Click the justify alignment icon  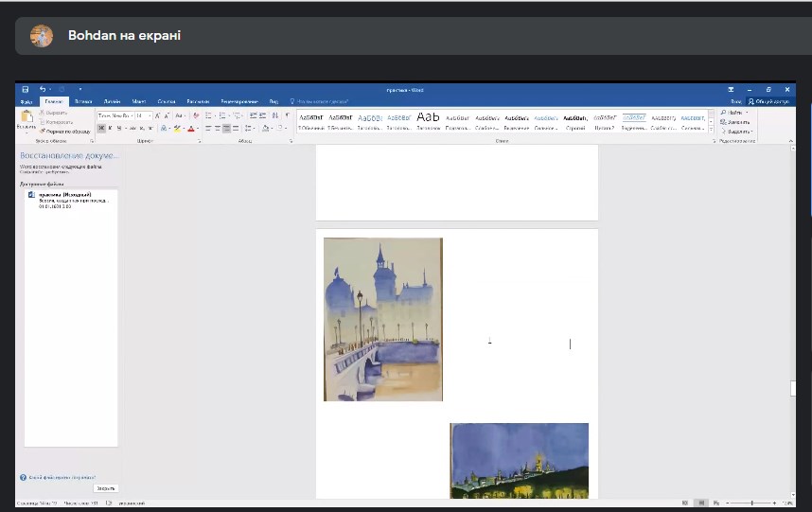click(x=237, y=128)
